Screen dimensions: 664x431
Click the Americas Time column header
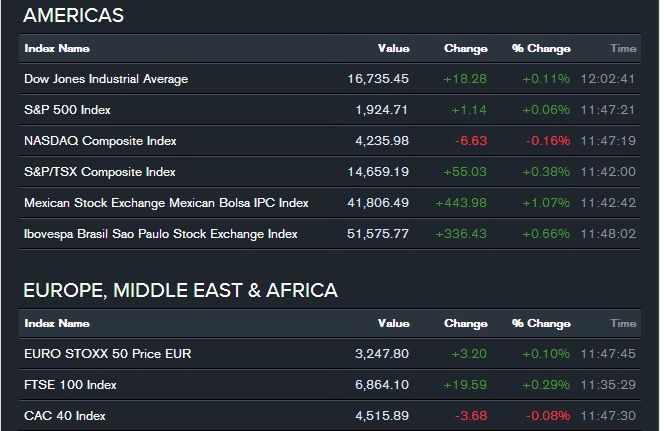(x=623, y=48)
